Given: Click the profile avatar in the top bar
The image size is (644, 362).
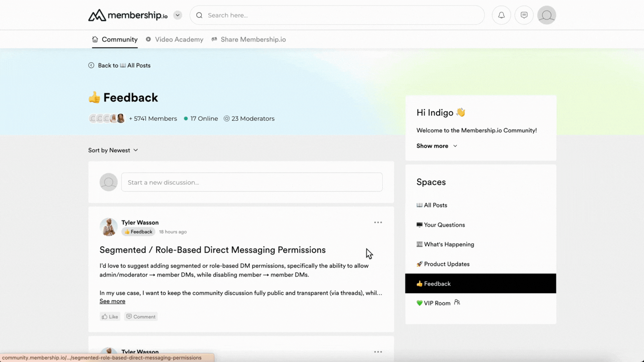Looking at the screenshot, I should coord(546,15).
